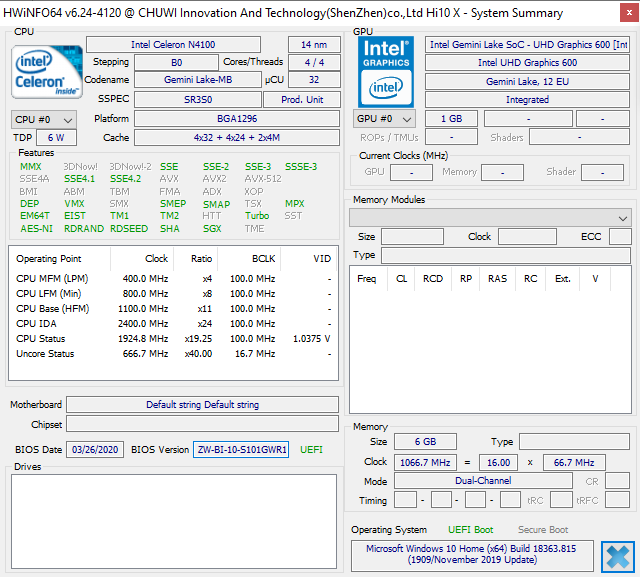Viewport: 640px width, 577px height.
Task: Click the Uncore Status row
Action: coord(173,354)
